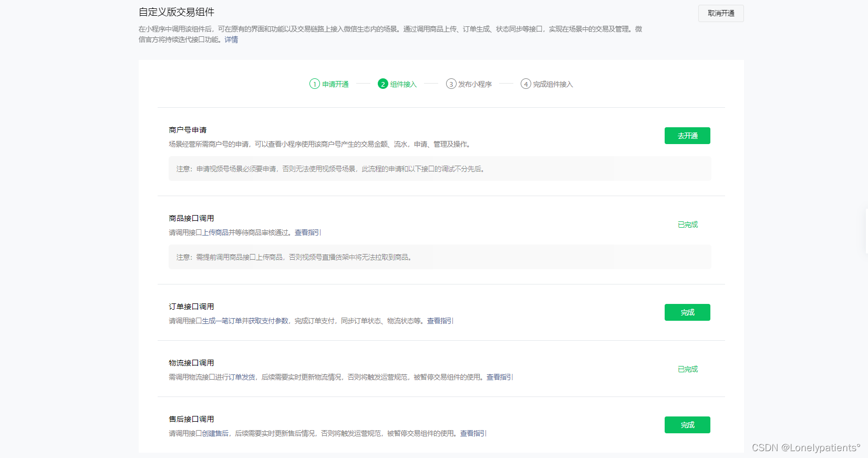Image resolution: width=868 pixels, height=458 pixels.
Task: Click the 去开通 button for 商户号申请
Action: coord(687,136)
